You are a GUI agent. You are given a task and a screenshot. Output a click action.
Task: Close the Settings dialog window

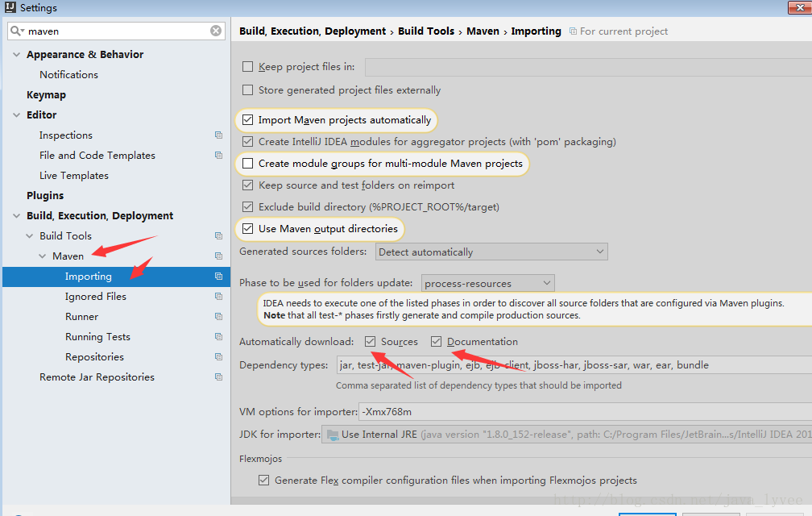click(x=800, y=7)
